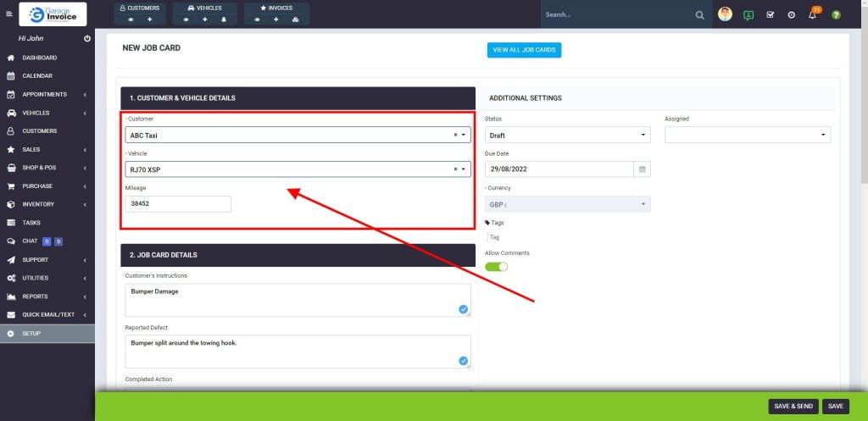Screen dimensions: 868x421
Task: Click the eye icon under Vehicles shortcut
Action: (186, 19)
